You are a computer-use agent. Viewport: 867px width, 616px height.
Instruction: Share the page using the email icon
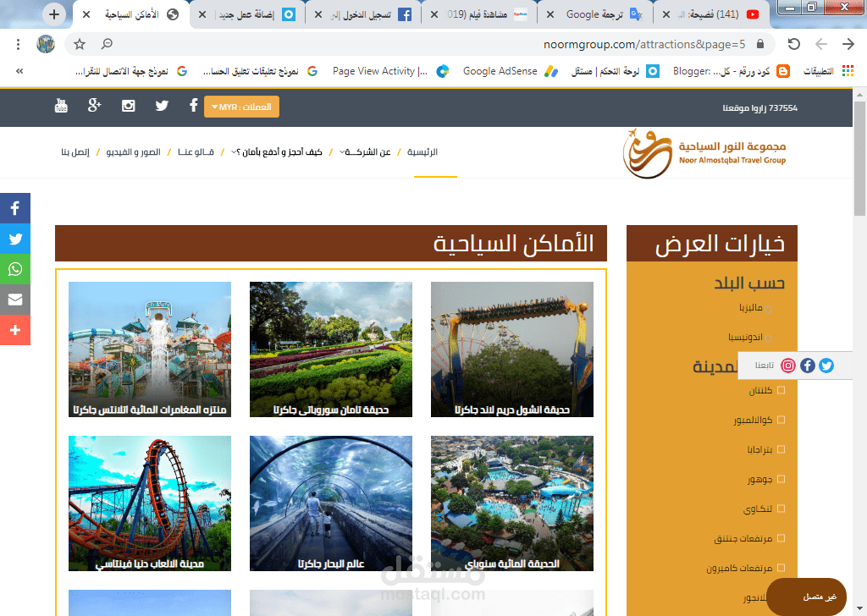pyautogui.click(x=14, y=299)
